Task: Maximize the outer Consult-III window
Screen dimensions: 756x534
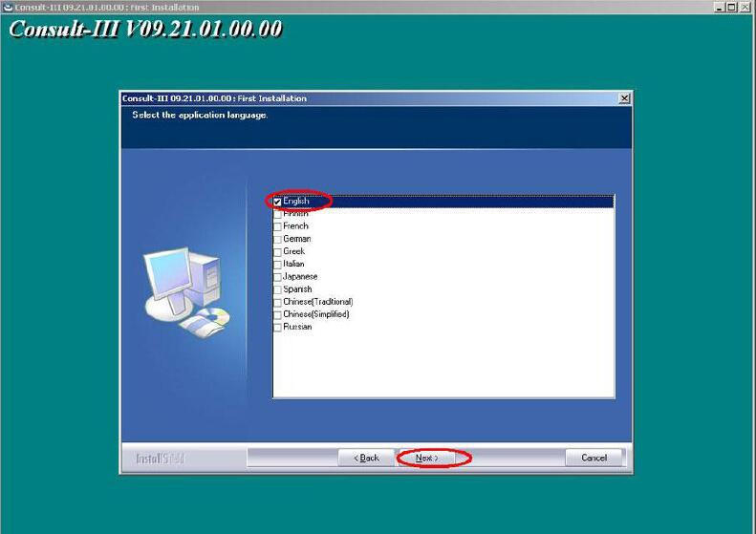Action: (731, 7)
